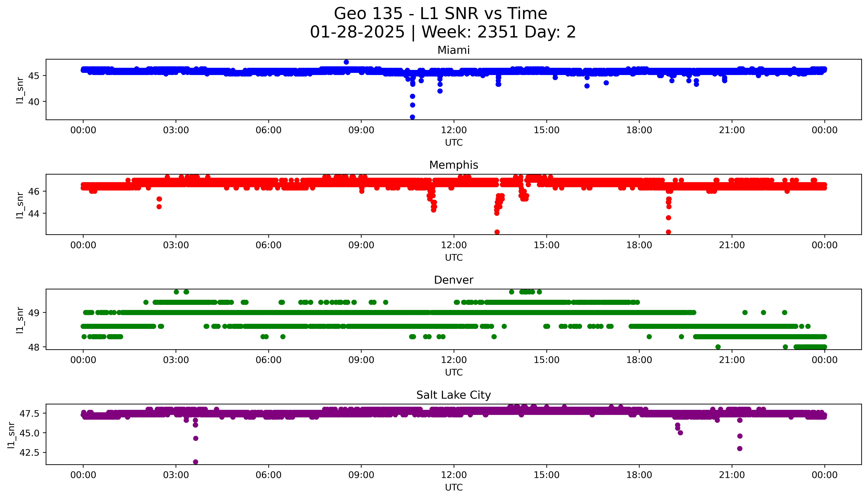868x499 pixels.
Task: Click lowest red point near 19:00 in Memphis plot
Action: (668, 232)
